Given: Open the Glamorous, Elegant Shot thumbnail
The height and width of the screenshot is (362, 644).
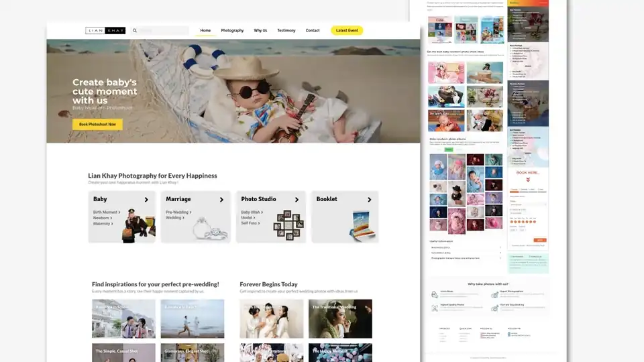Looking at the screenshot, I should 193,353.
